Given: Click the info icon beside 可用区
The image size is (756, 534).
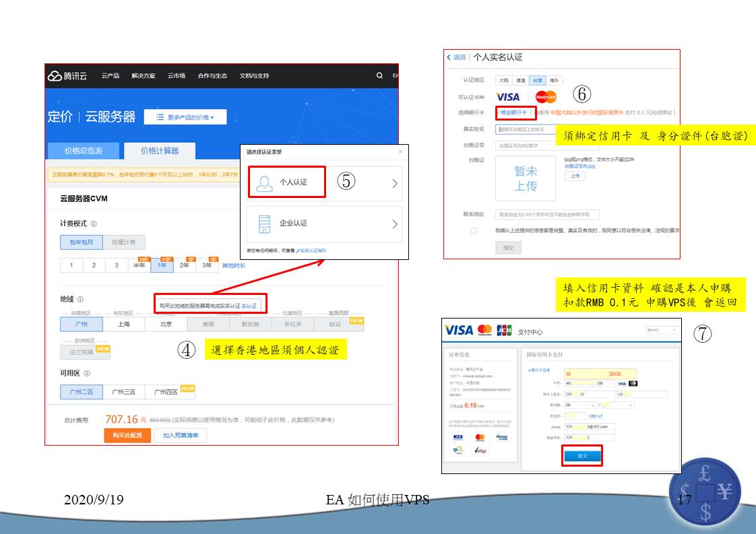Looking at the screenshot, I should click(x=87, y=373).
